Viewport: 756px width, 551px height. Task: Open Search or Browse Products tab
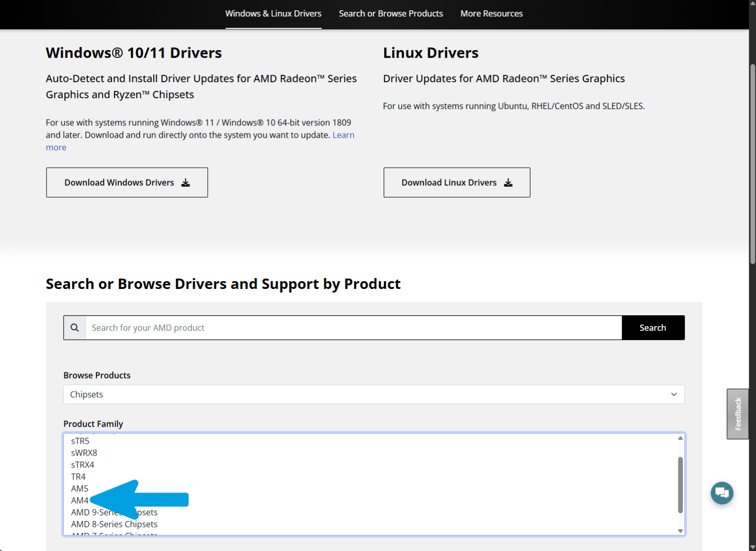point(391,13)
